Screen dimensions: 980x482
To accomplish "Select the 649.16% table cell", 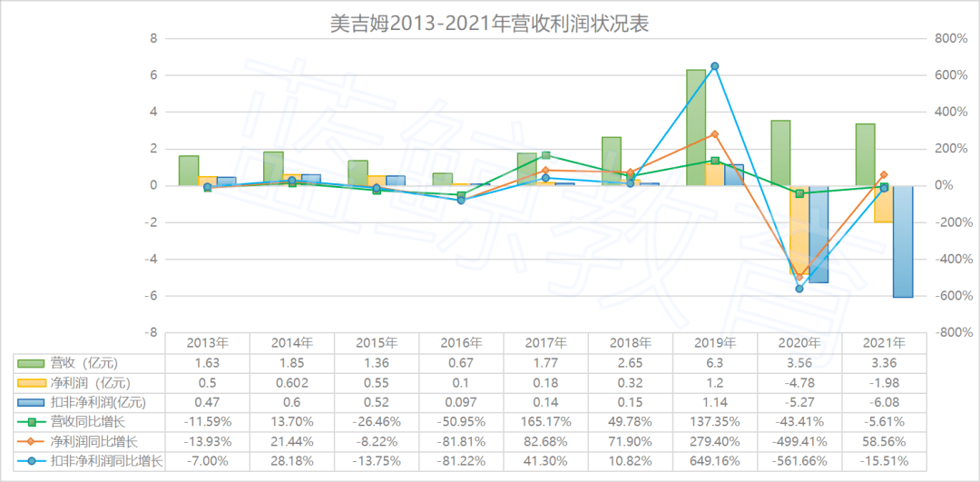I will (714, 461).
